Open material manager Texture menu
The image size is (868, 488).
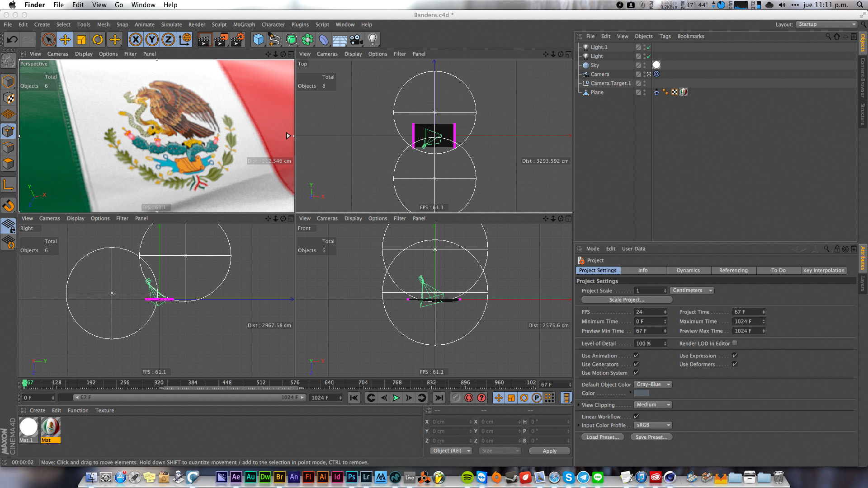point(104,411)
